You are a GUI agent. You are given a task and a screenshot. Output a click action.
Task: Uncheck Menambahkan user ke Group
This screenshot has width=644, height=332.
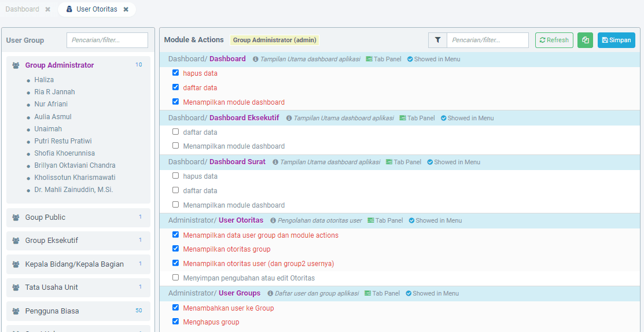(x=176, y=307)
